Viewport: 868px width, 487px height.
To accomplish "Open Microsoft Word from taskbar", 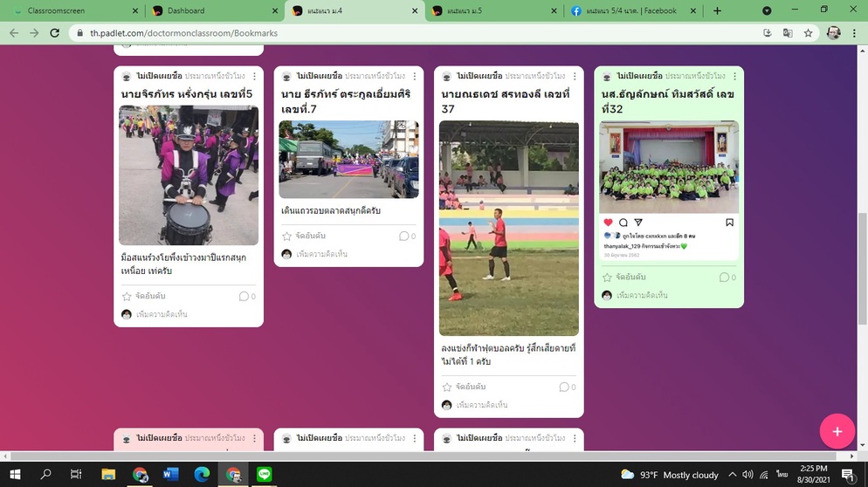I will (x=170, y=474).
